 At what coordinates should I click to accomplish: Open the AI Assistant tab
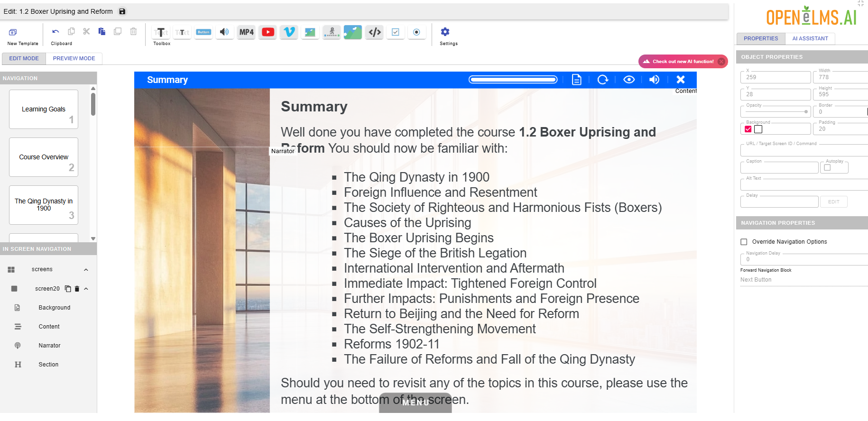click(x=810, y=38)
